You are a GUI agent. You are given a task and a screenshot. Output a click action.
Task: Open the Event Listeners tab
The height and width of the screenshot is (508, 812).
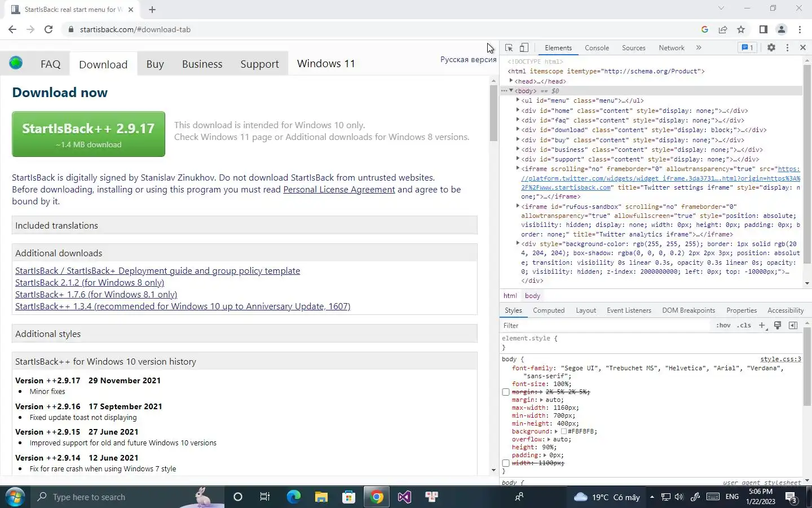coord(629,310)
